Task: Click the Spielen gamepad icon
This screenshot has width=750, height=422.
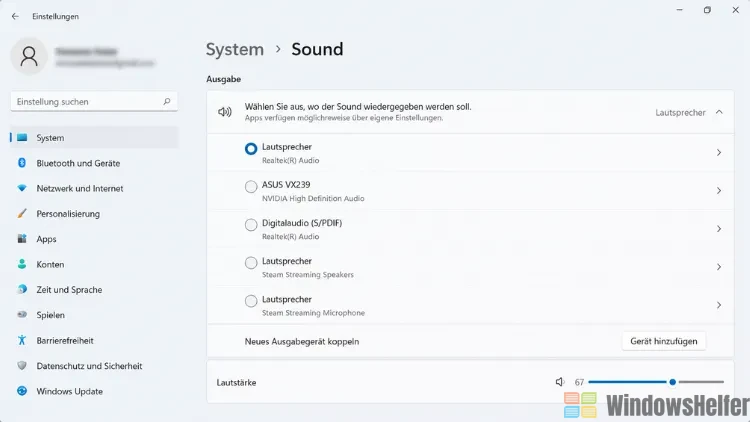Action: tap(22, 315)
